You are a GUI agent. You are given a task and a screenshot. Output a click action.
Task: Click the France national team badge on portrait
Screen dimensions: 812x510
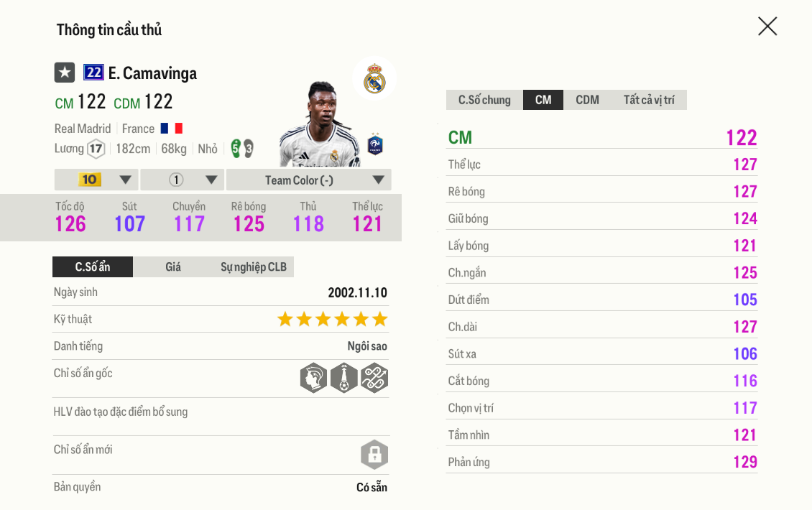[x=375, y=144]
